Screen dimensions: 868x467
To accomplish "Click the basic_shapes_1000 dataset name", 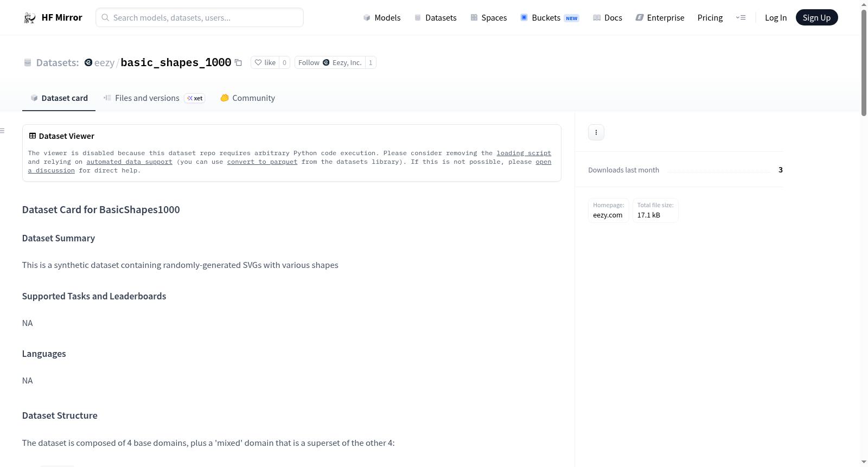I will click(x=176, y=62).
